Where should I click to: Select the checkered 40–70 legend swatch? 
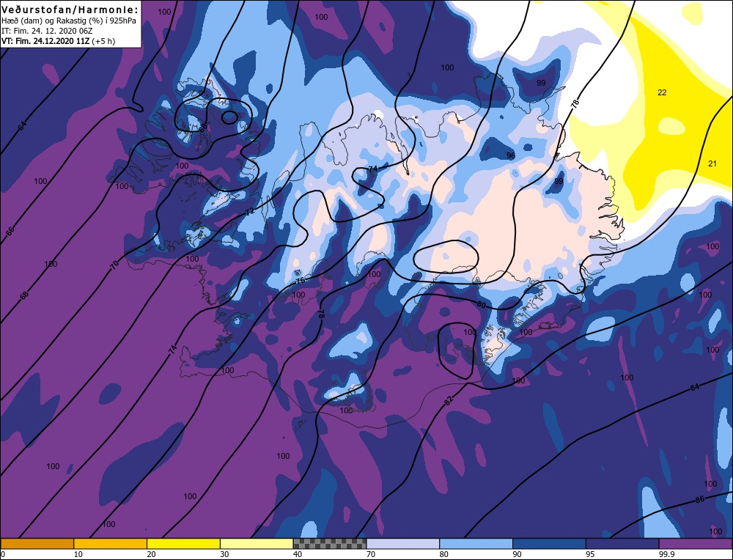[x=330, y=543]
